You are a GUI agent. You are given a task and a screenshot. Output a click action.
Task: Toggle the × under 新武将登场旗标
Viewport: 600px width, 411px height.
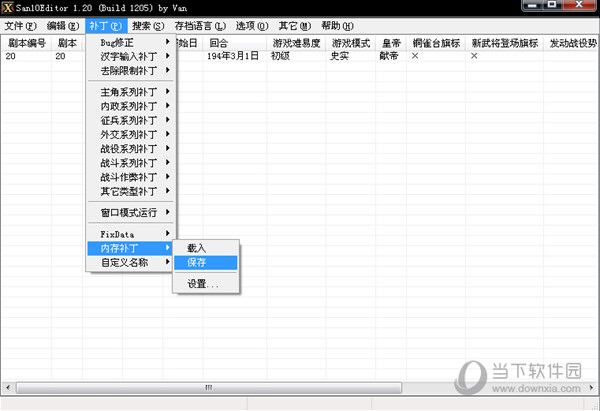[x=474, y=56]
